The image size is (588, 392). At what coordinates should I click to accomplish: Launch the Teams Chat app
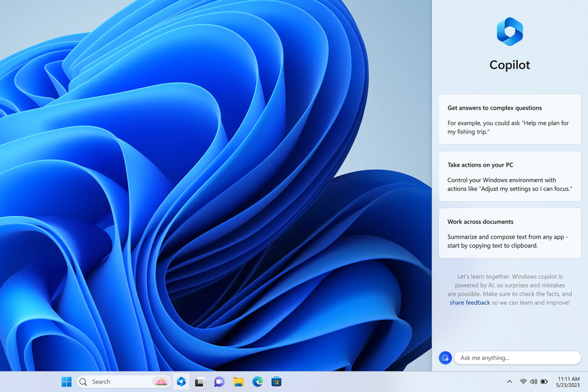click(x=219, y=382)
